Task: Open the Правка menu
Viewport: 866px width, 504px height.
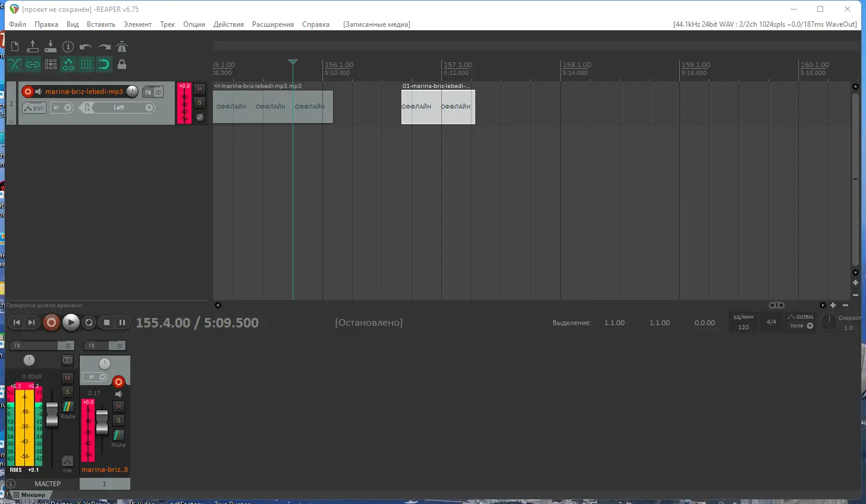Action: pos(46,24)
